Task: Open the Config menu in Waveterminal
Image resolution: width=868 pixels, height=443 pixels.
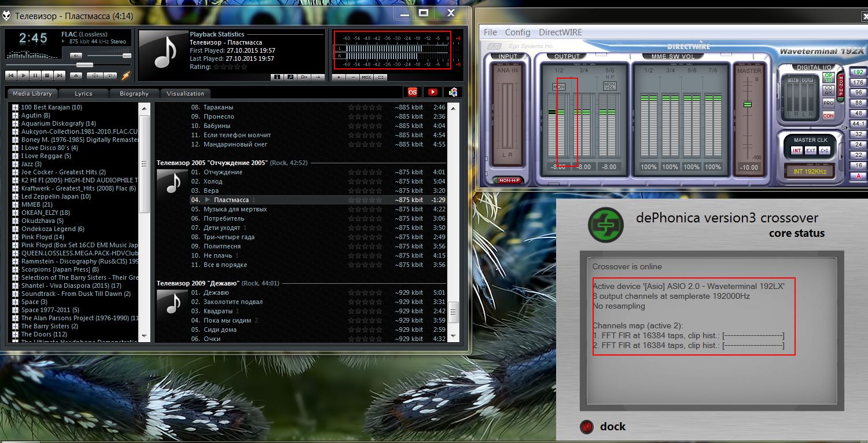Action: (x=518, y=32)
